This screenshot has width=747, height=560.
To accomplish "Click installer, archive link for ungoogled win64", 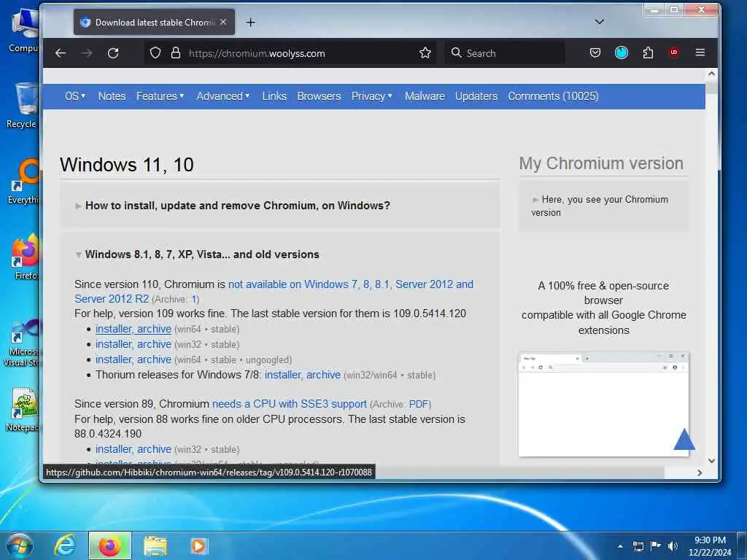I will 133,359.
